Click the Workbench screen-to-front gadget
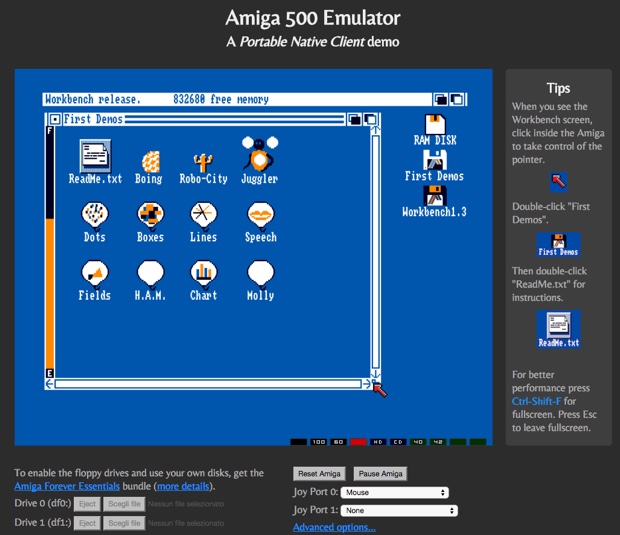Viewport: 620px width, 535px height. (x=457, y=99)
